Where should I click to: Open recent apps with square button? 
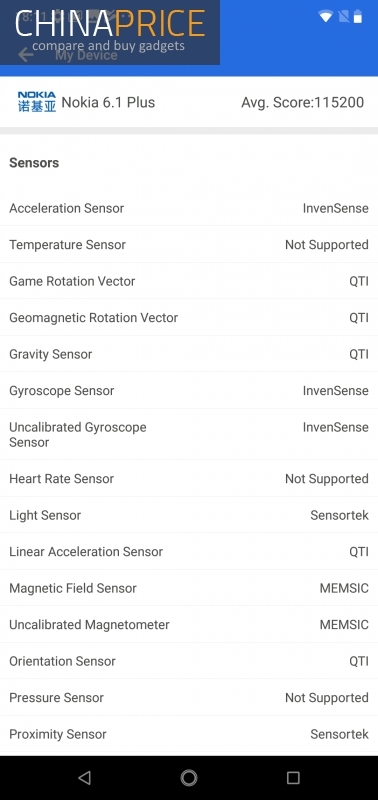(x=293, y=778)
